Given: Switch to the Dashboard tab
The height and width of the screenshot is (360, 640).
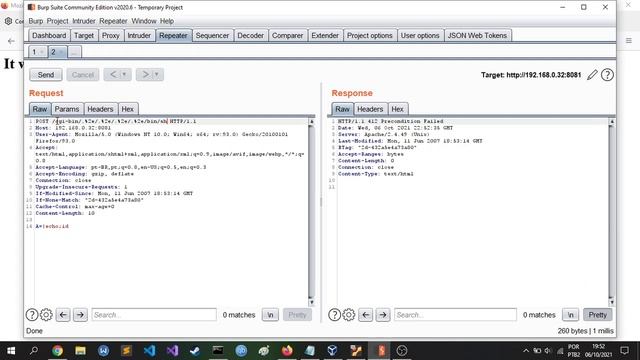Looking at the screenshot, I should [x=49, y=36].
